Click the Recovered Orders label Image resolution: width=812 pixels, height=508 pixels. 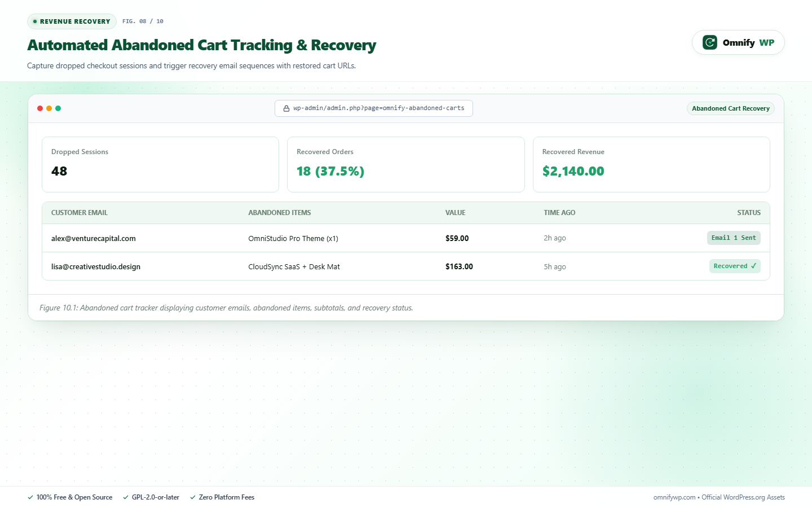coord(325,152)
